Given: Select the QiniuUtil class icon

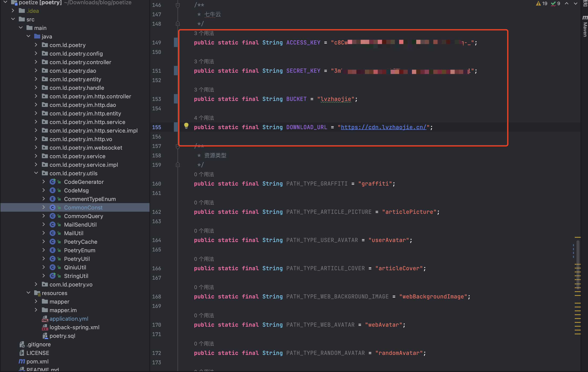Looking at the screenshot, I should click(52, 267).
